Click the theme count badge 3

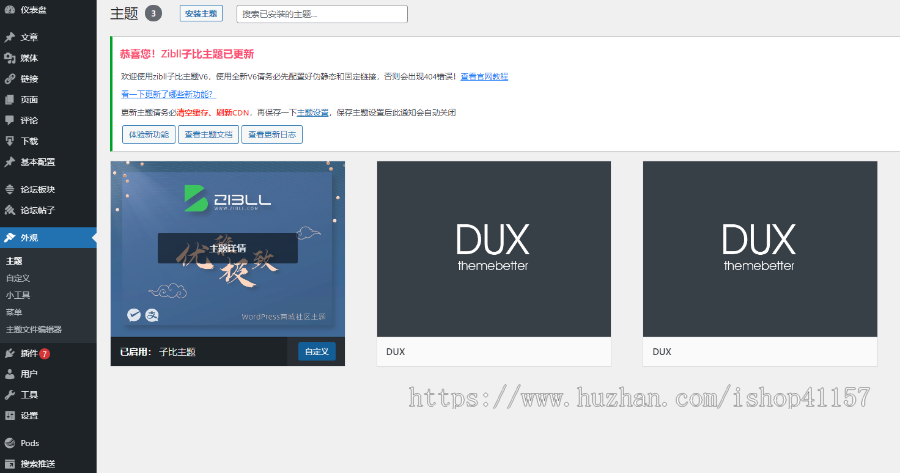coord(153,13)
